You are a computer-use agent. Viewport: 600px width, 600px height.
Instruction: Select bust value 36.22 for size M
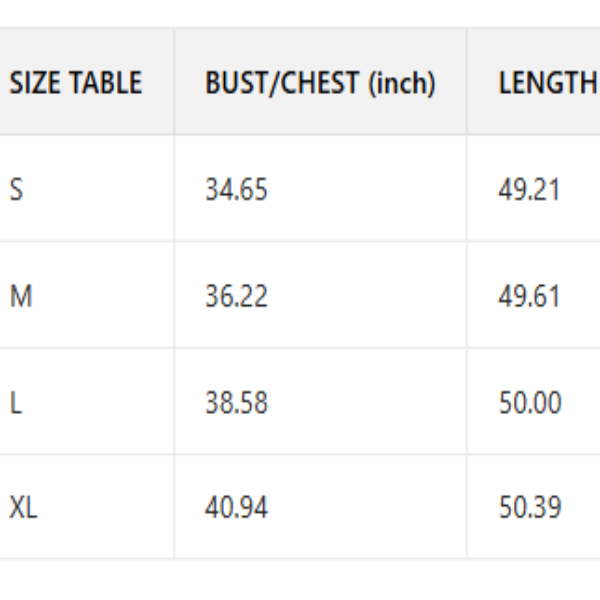tap(236, 296)
